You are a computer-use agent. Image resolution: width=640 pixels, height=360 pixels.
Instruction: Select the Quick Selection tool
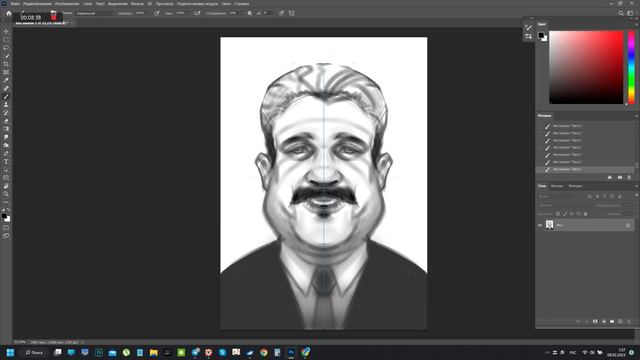[6, 56]
